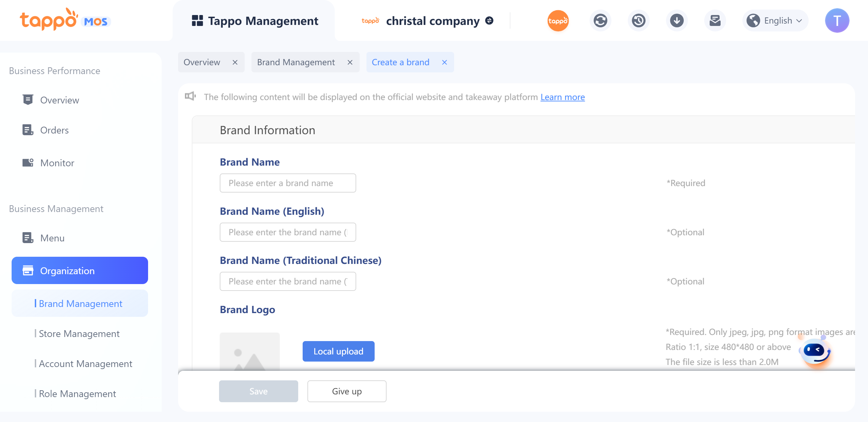The height and width of the screenshot is (422, 868).
Task: Click the Local upload button
Action: [338, 351]
